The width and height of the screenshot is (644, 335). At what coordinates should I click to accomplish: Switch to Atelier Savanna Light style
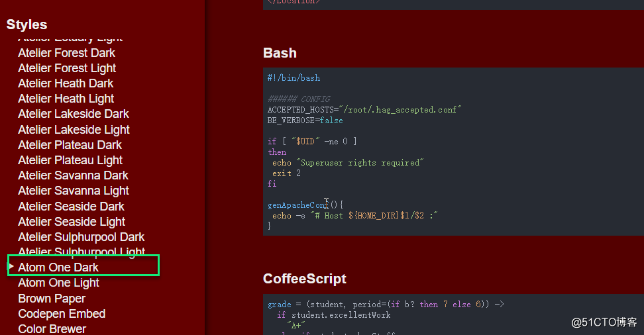tap(74, 191)
